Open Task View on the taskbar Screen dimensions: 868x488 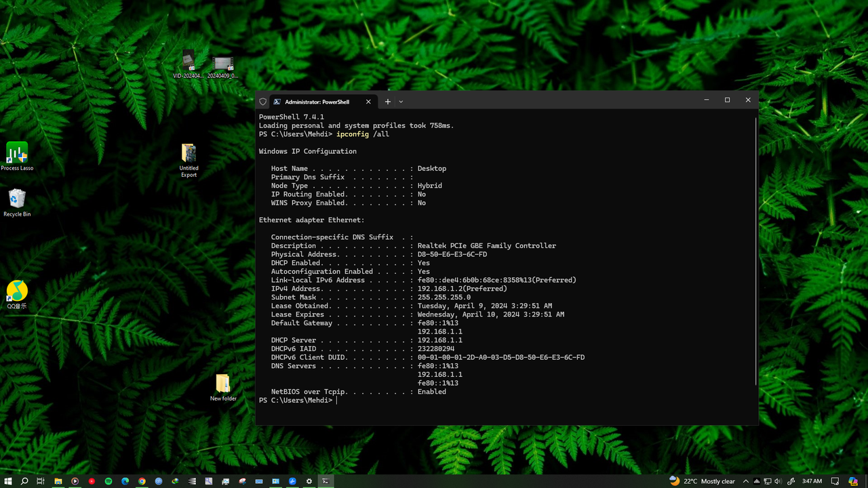pyautogui.click(x=41, y=481)
